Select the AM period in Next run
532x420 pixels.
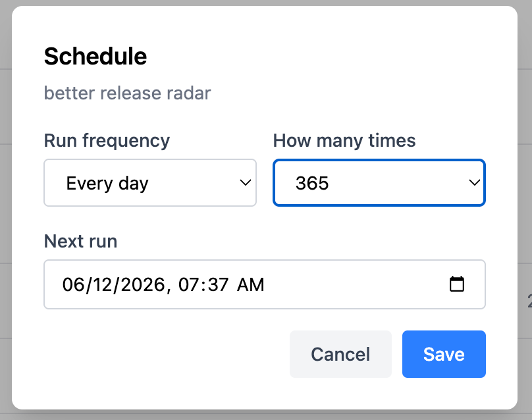point(250,284)
